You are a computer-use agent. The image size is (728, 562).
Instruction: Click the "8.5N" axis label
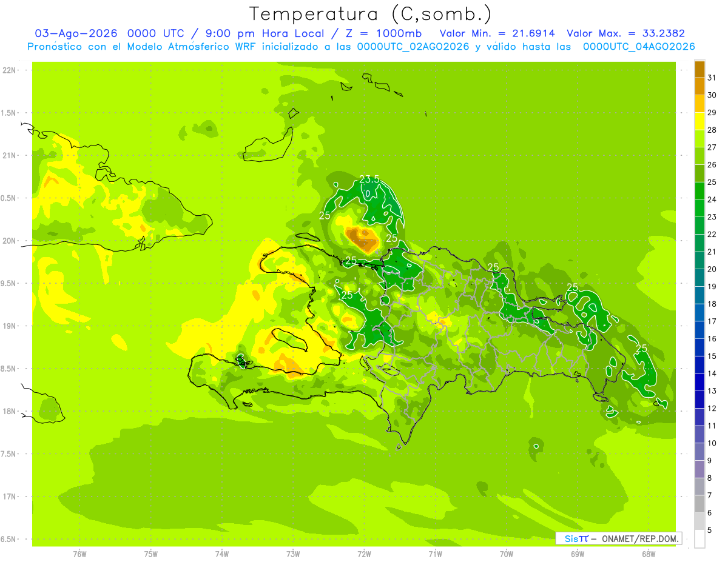[x=8, y=369]
